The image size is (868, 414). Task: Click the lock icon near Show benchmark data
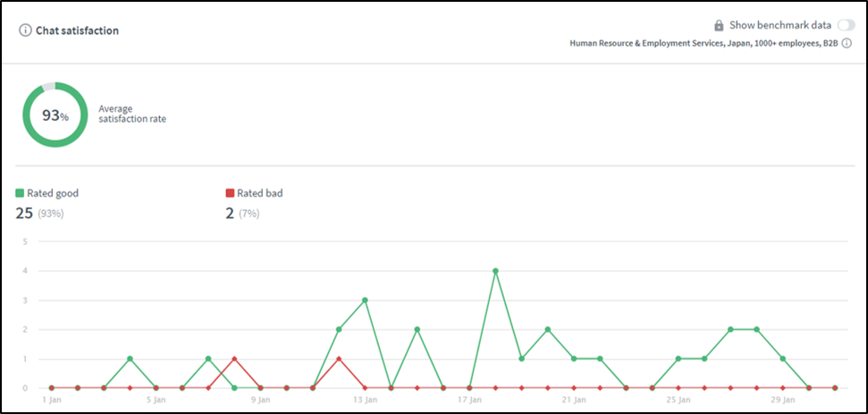[x=719, y=25]
